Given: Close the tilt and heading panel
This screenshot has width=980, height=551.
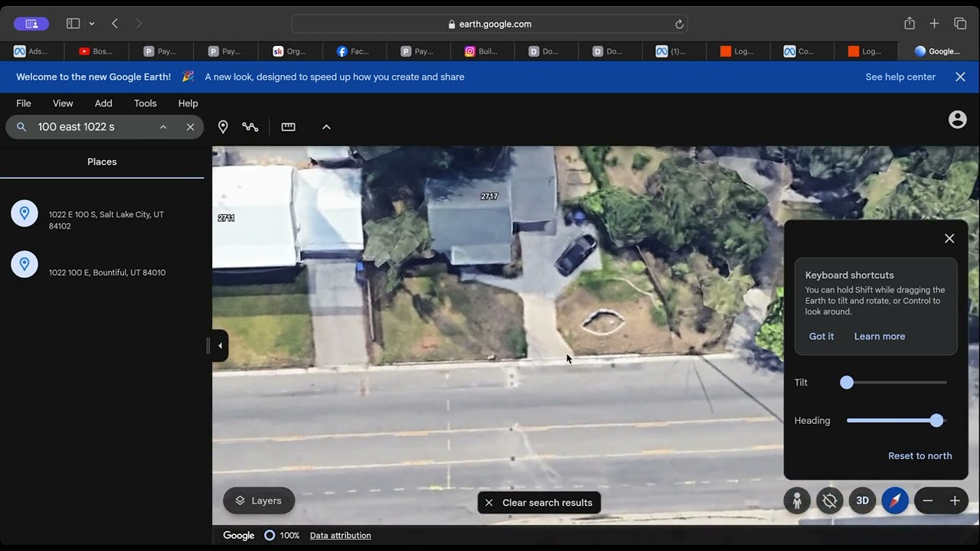Looking at the screenshot, I should coord(949,239).
